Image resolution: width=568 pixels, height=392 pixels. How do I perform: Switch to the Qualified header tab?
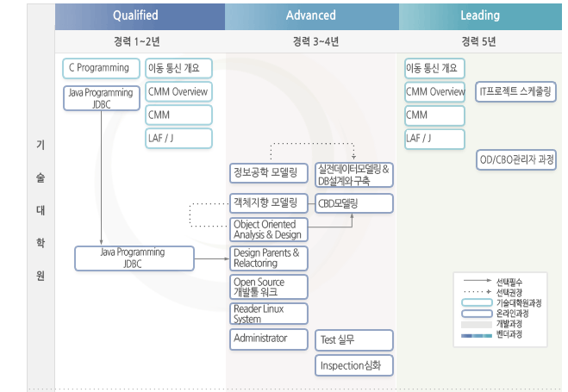pyautogui.click(x=135, y=16)
